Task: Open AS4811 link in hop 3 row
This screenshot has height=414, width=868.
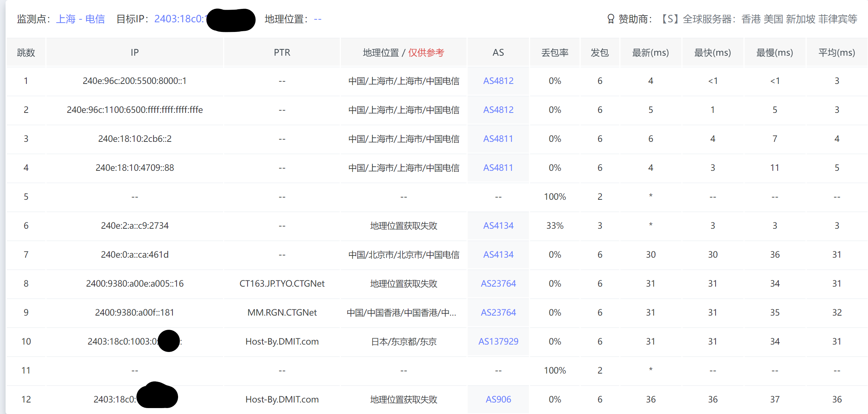Action: pyautogui.click(x=498, y=139)
